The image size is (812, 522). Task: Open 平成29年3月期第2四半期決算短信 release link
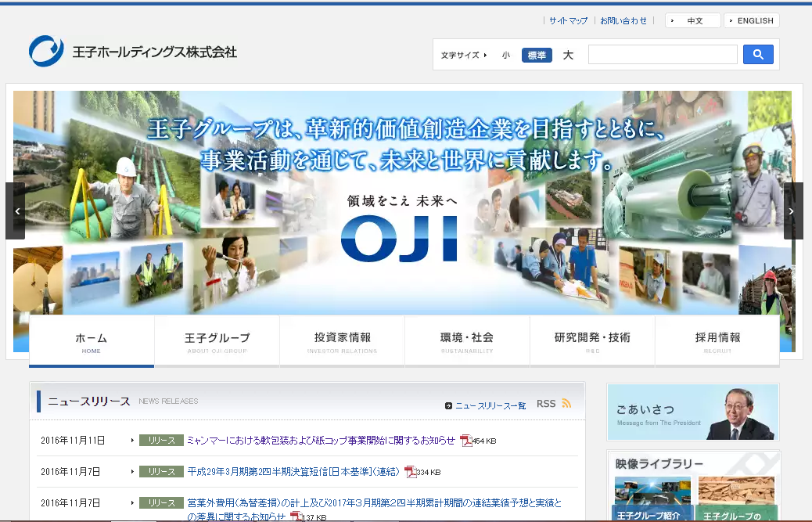point(293,471)
